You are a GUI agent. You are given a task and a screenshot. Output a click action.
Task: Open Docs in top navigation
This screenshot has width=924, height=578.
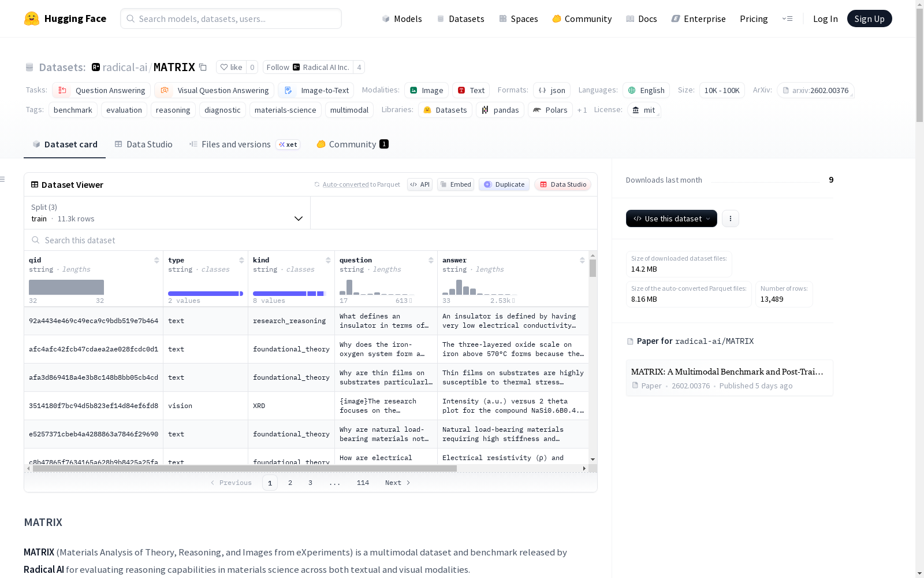pos(641,18)
